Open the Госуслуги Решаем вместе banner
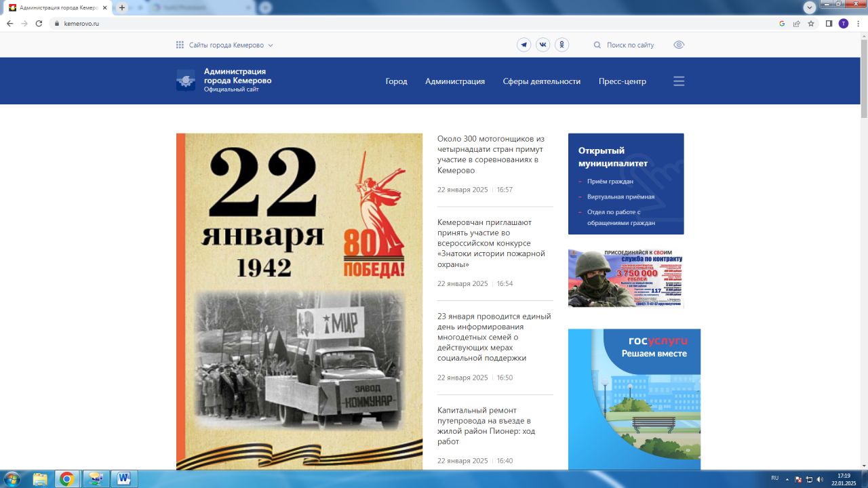868x488 pixels. point(634,399)
